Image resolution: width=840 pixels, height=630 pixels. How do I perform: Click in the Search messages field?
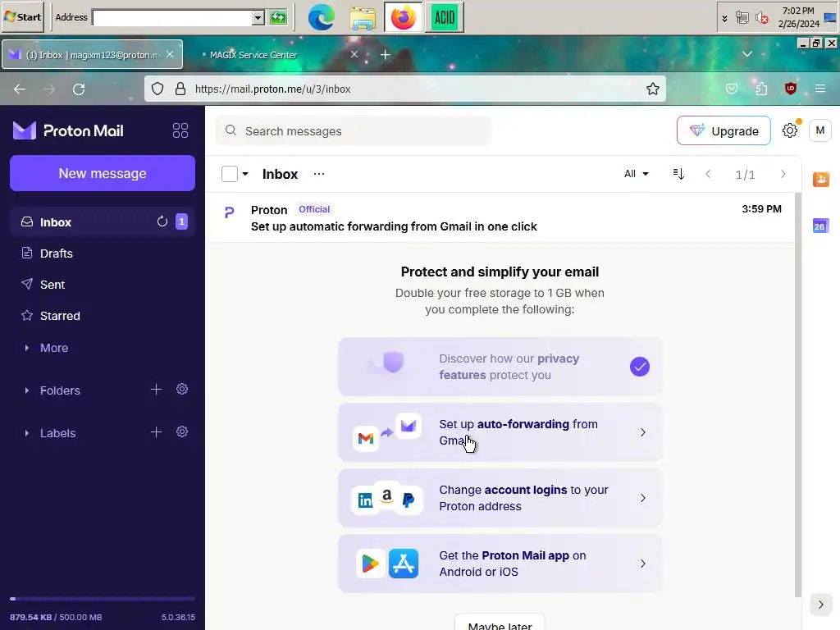click(353, 130)
